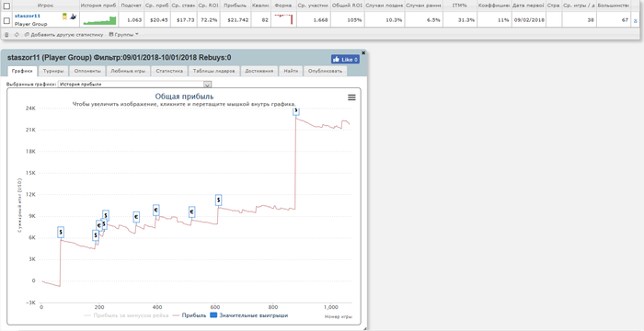Image resolution: width=644 pixels, height=331 pixels.
Task: Open the 'Любимые игры' tab
Action: 128,71
